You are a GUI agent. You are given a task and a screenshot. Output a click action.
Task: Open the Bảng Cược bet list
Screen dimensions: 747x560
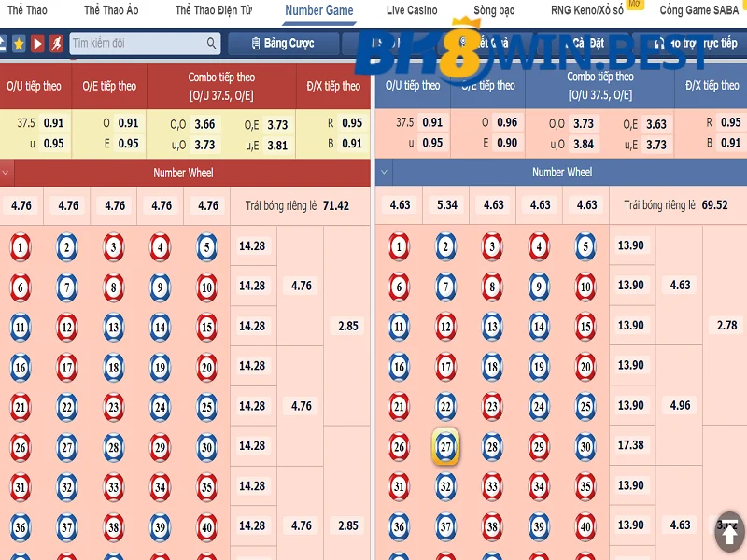coord(281,44)
